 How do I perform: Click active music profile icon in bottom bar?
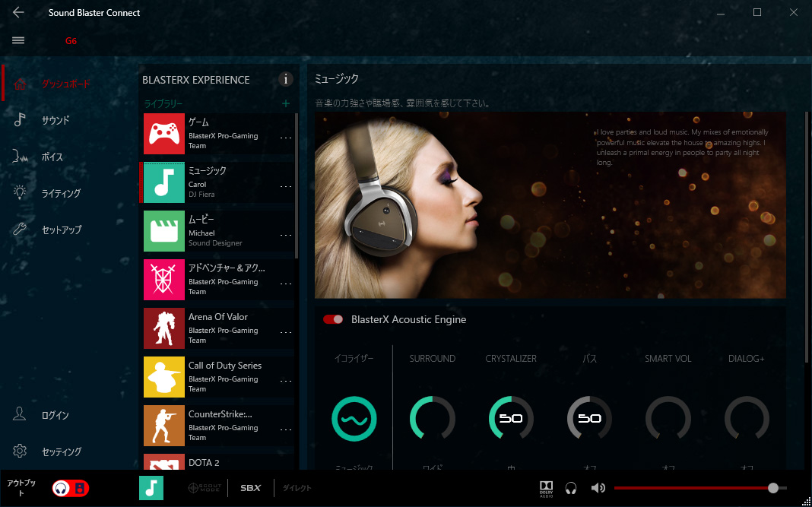coord(151,488)
